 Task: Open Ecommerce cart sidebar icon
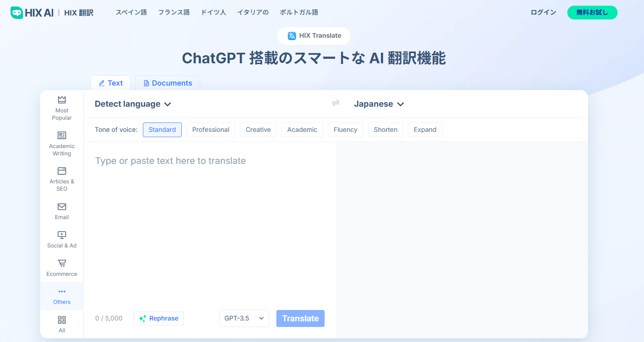click(62, 263)
